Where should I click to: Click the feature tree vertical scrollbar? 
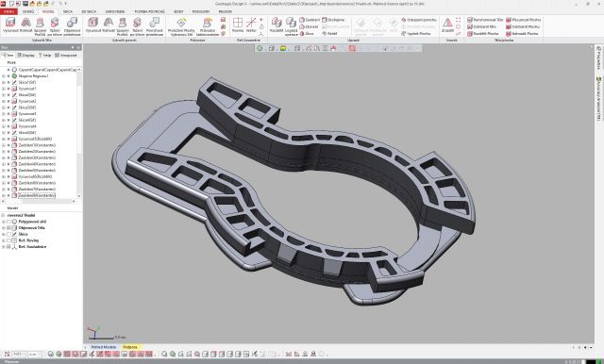pyautogui.click(x=79, y=133)
